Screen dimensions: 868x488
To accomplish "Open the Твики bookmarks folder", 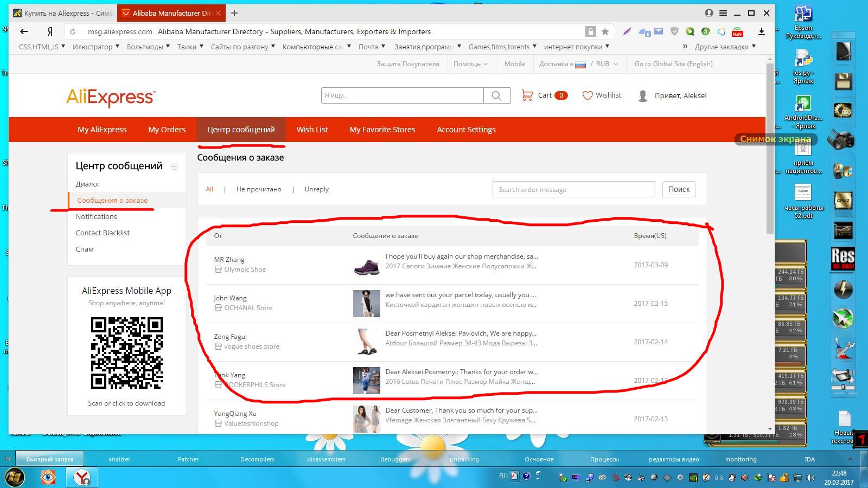I will point(190,47).
